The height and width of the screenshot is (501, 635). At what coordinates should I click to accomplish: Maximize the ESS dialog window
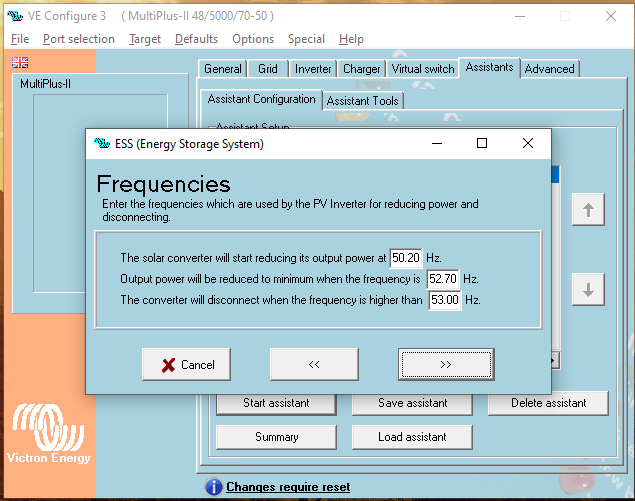tap(482, 144)
